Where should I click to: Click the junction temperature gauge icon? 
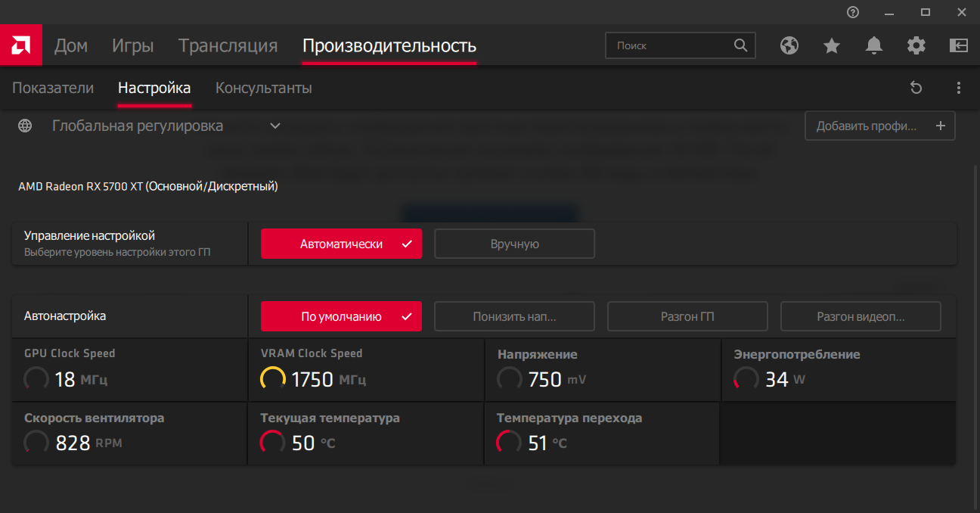pyautogui.click(x=509, y=442)
